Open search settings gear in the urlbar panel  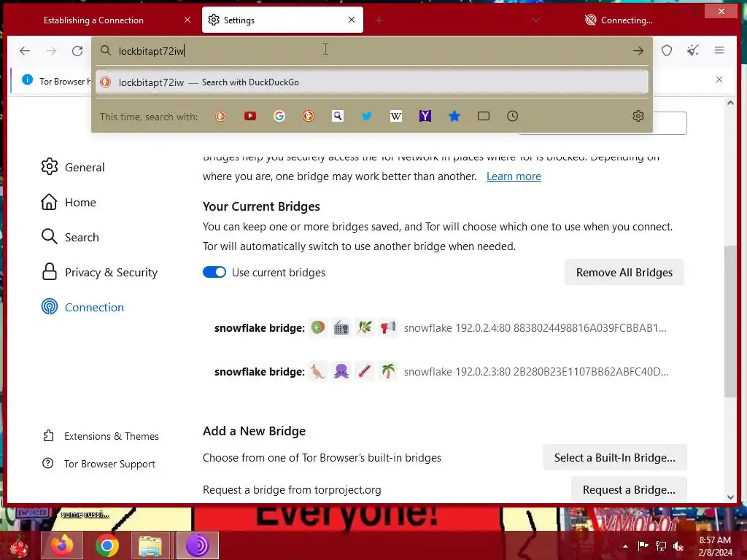(x=638, y=116)
